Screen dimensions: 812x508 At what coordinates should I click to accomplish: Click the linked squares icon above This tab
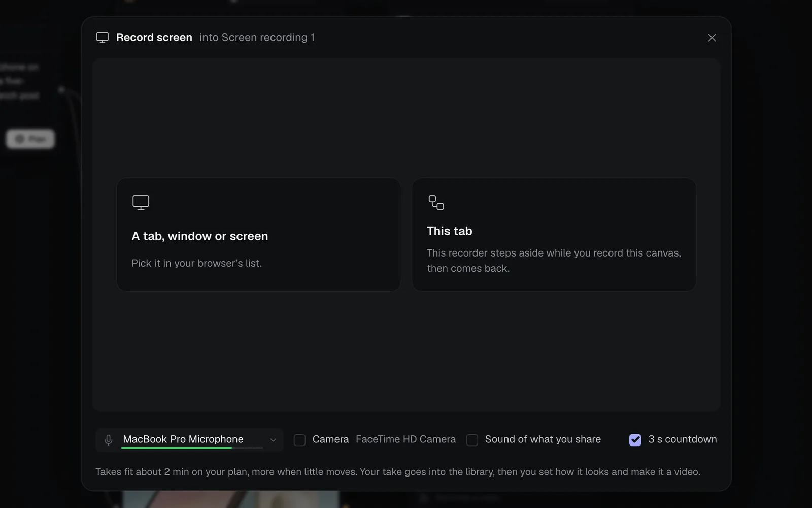pyautogui.click(x=436, y=202)
